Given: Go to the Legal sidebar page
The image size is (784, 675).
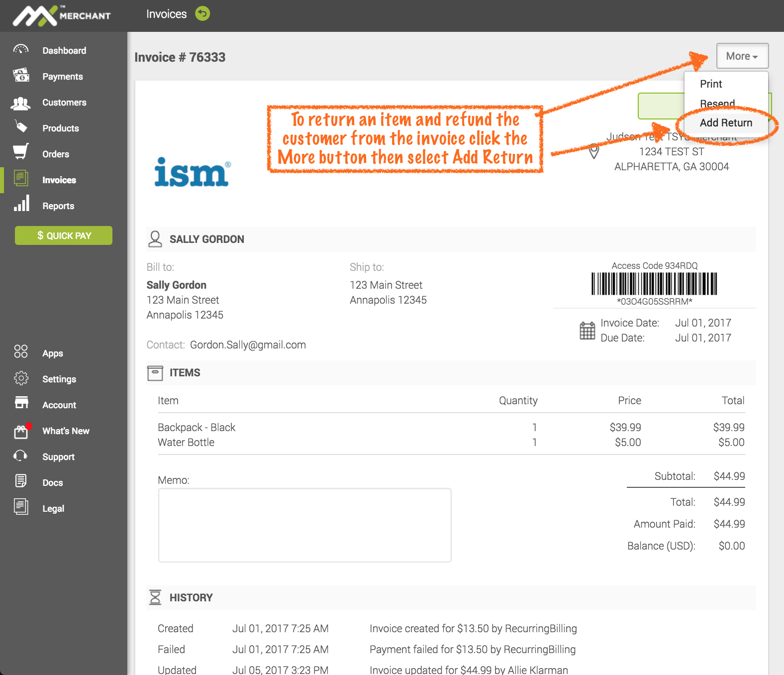Looking at the screenshot, I should 53,509.
